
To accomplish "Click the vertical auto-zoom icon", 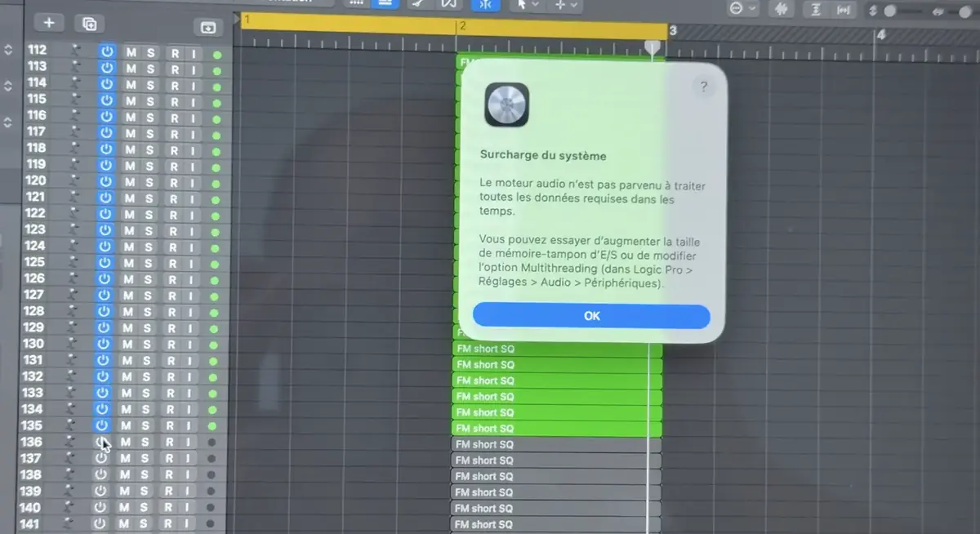I will tap(815, 9).
